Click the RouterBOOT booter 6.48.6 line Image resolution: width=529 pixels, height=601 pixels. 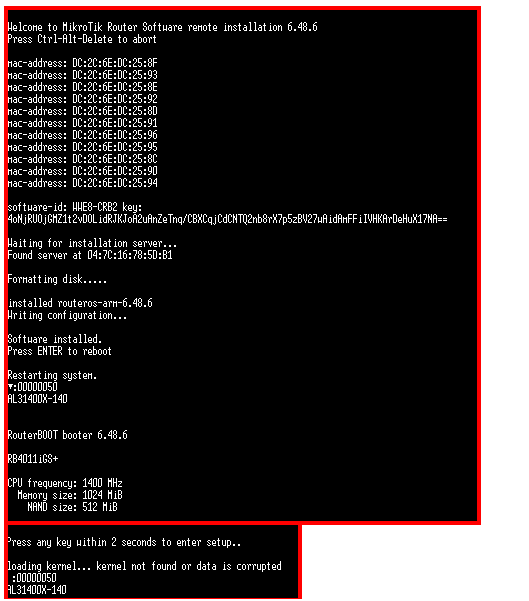(x=67, y=435)
